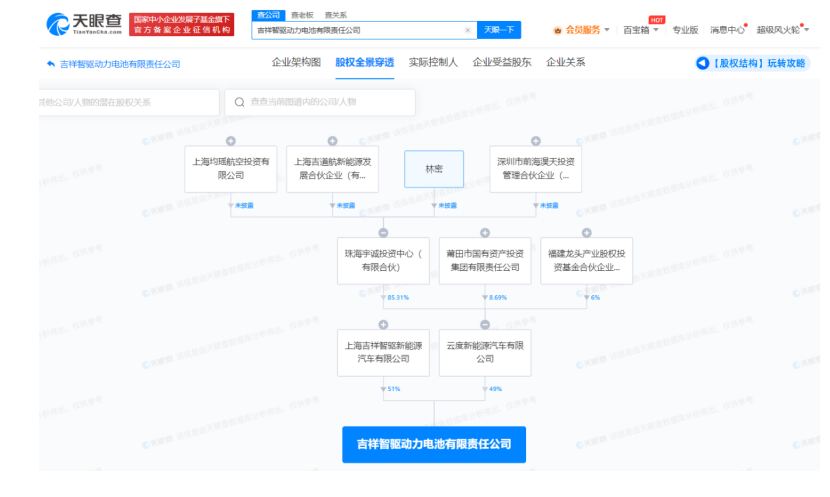
Task: Open the 【股权结构】玩转攻略 guide
Action: click(753, 64)
